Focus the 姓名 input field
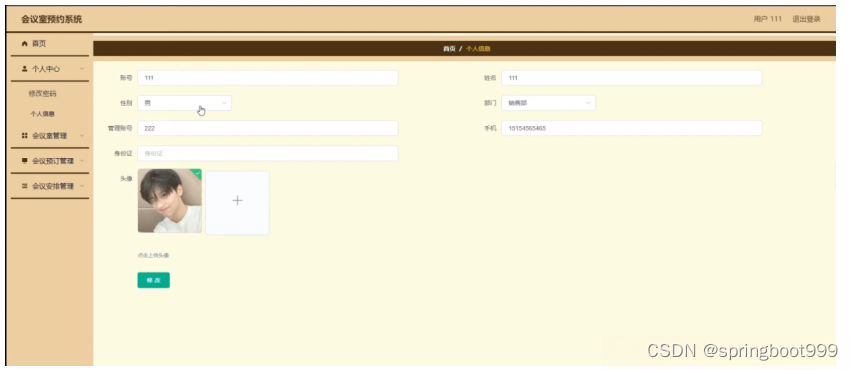 click(632, 78)
